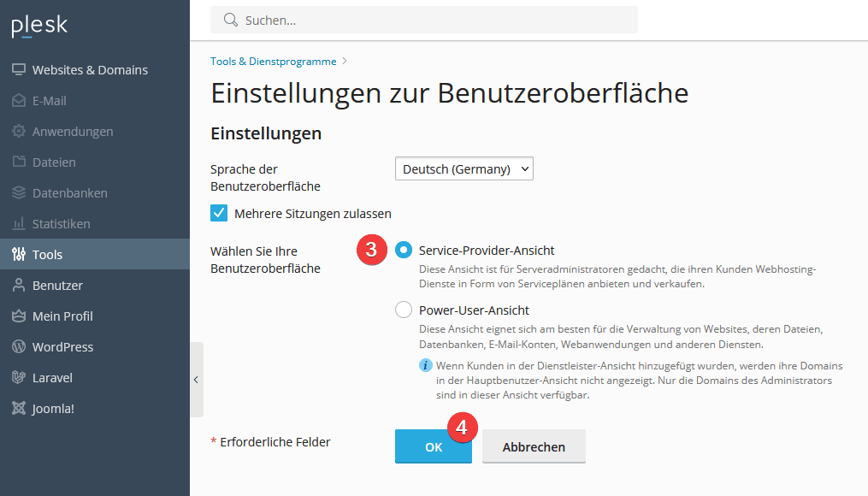The width and height of the screenshot is (868, 496).
Task: Click the Plesk logo
Action: (x=39, y=27)
